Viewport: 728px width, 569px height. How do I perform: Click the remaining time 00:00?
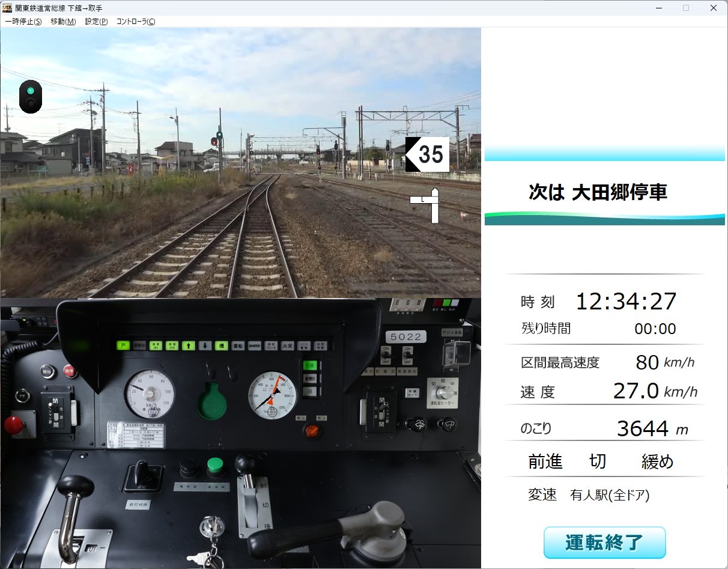click(x=655, y=329)
